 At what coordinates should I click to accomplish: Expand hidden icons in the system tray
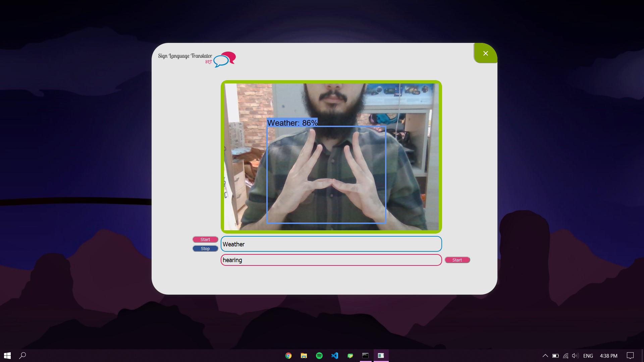click(x=546, y=356)
